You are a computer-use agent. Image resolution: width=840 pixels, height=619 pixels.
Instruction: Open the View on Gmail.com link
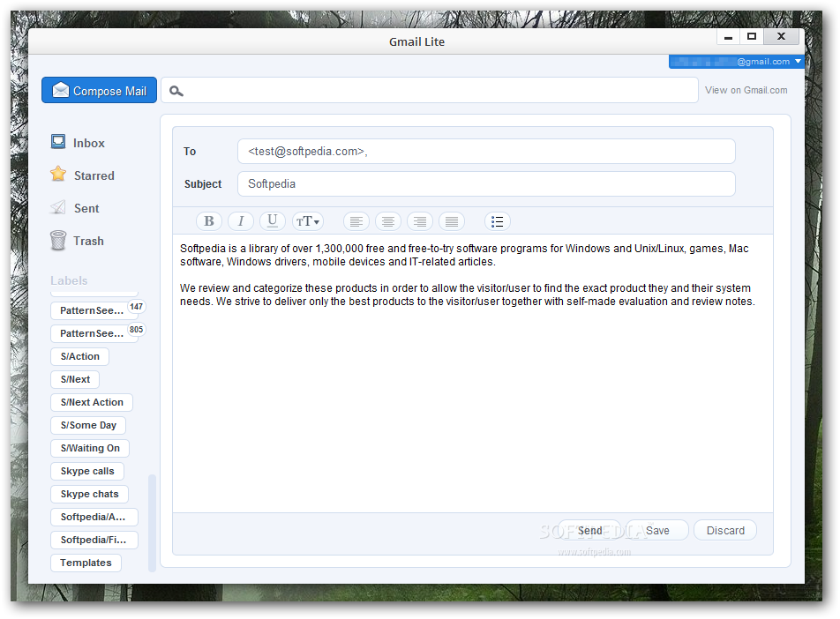746,90
